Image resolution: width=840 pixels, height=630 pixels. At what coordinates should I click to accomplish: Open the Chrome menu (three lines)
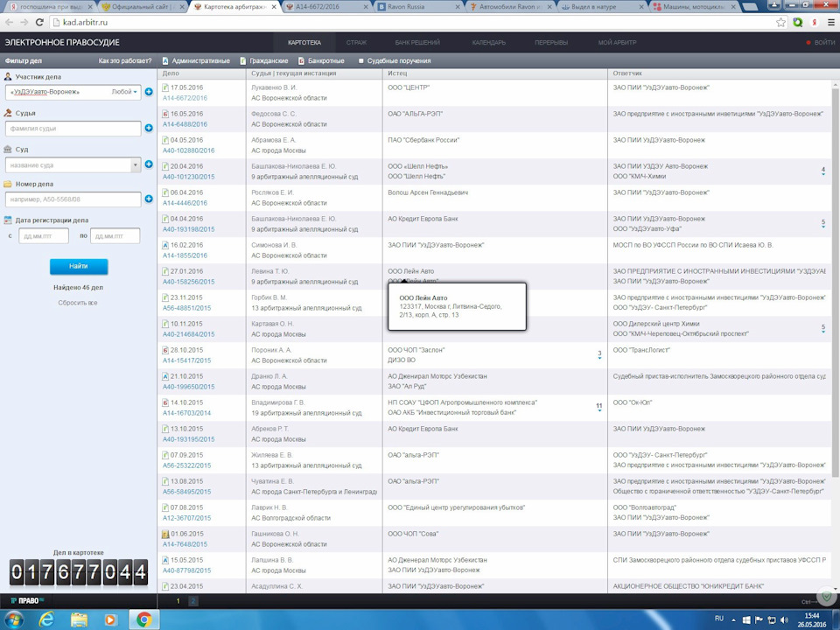(x=831, y=23)
